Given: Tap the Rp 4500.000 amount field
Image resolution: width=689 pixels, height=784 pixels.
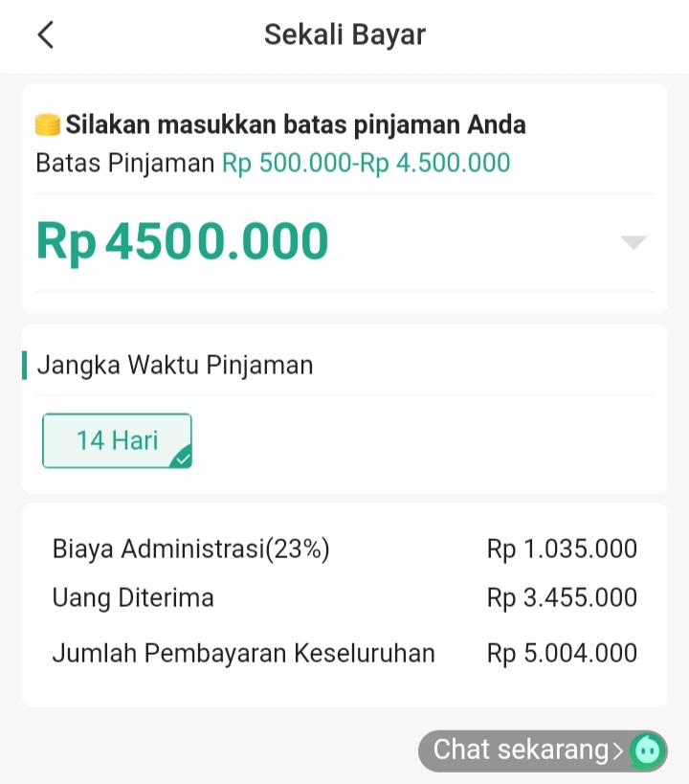Looking at the screenshot, I should pyautogui.click(x=183, y=241).
